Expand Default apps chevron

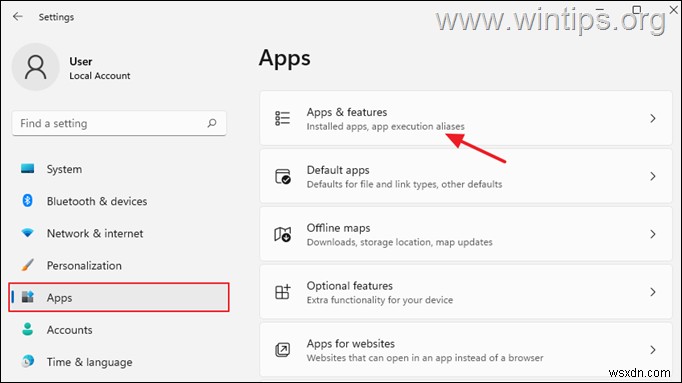(652, 176)
